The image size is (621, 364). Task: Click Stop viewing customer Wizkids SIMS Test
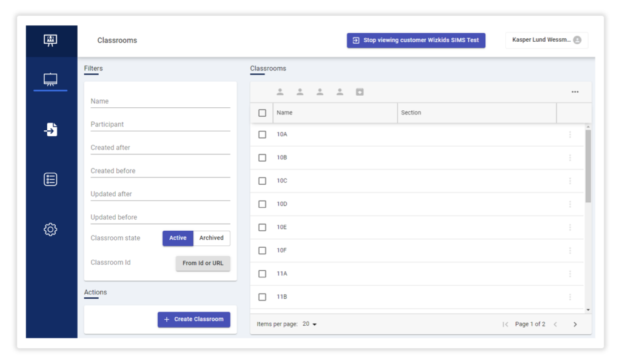coord(415,40)
